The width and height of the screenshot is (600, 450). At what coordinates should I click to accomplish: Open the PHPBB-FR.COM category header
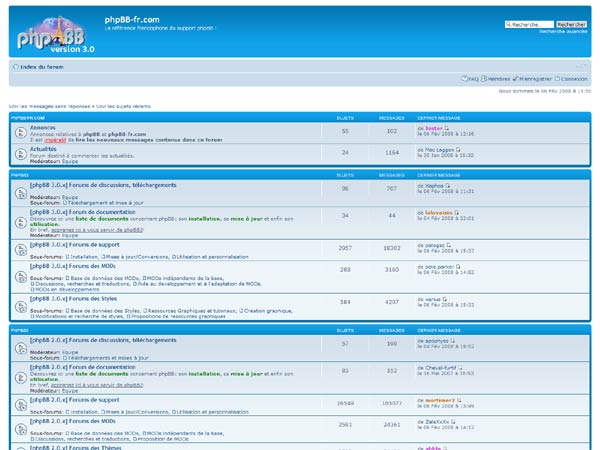coord(28,118)
